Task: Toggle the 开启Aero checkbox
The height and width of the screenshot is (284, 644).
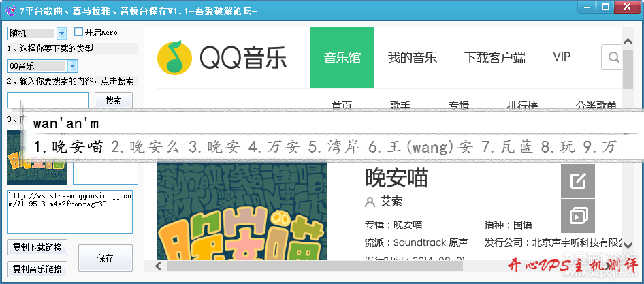Action: point(78,32)
